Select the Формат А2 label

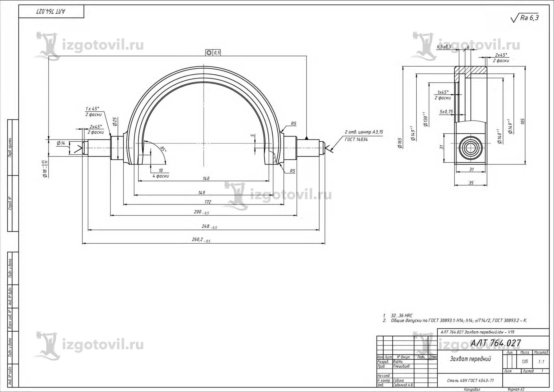[516, 390]
